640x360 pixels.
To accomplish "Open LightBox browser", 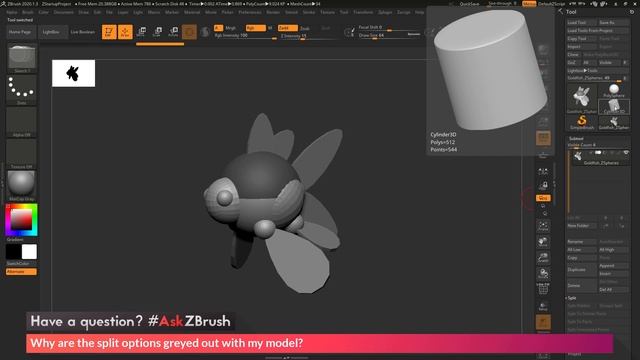I will click(52, 32).
